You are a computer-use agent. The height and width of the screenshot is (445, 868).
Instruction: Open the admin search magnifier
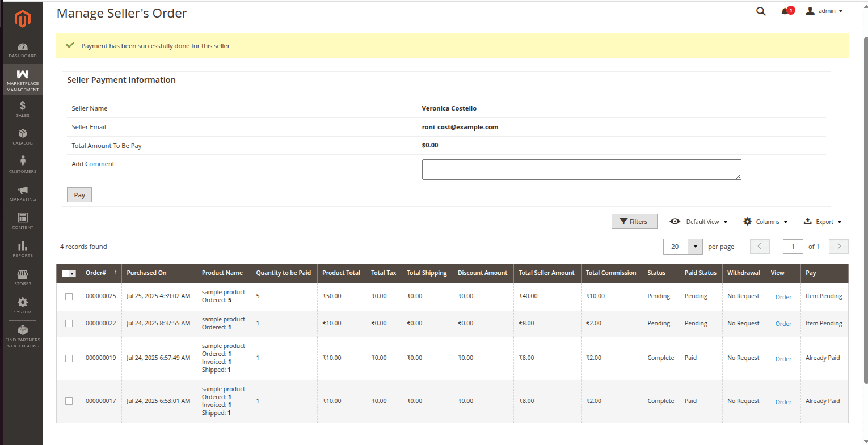(x=761, y=11)
